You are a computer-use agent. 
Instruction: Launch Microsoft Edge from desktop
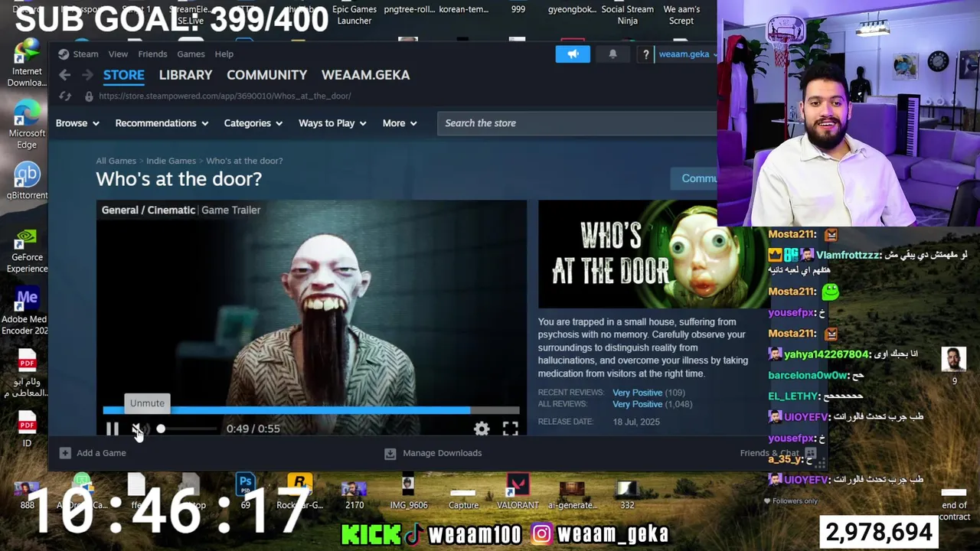(x=27, y=124)
